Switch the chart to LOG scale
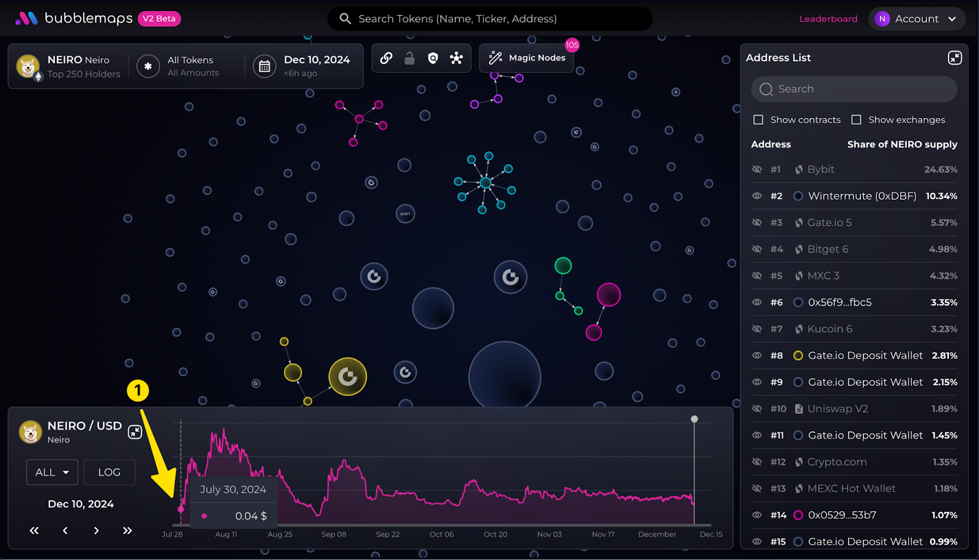Viewport: 979px width, 560px height. (109, 472)
